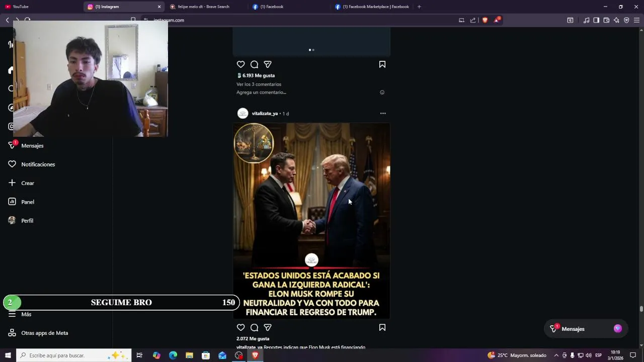The width and height of the screenshot is (644, 362).
Task: Click the Elon Musk Trump post image
Action: click(x=311, y=221)
